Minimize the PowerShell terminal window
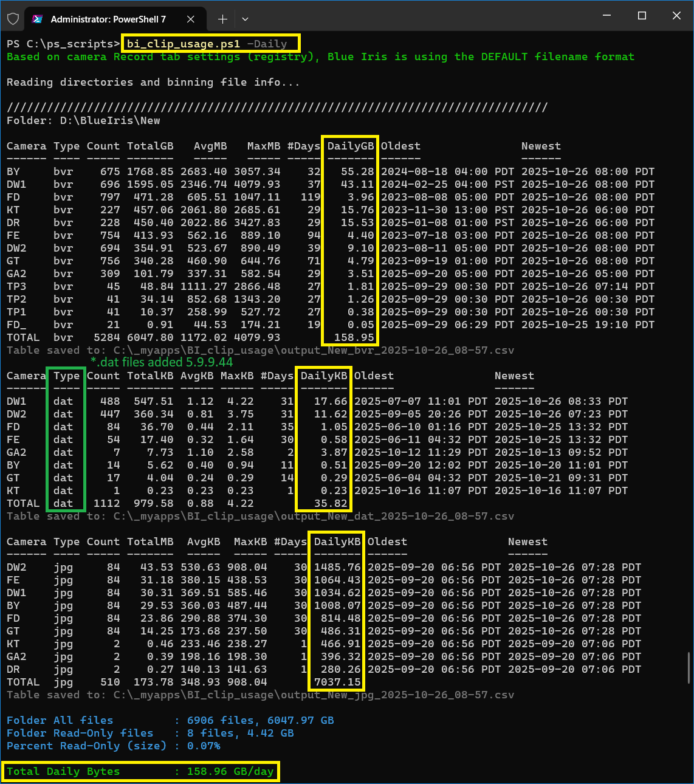This screenshot has height=784, width=694. 607,16
